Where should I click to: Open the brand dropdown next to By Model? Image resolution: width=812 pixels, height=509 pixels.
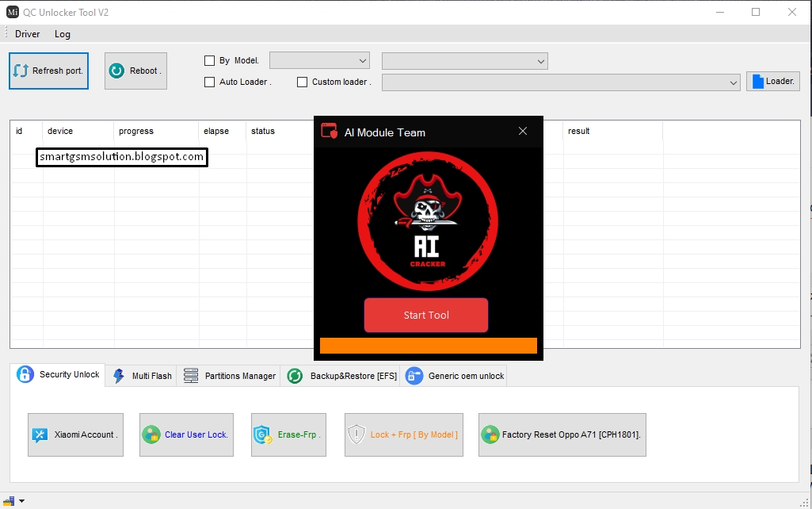(x=319, y=60)
